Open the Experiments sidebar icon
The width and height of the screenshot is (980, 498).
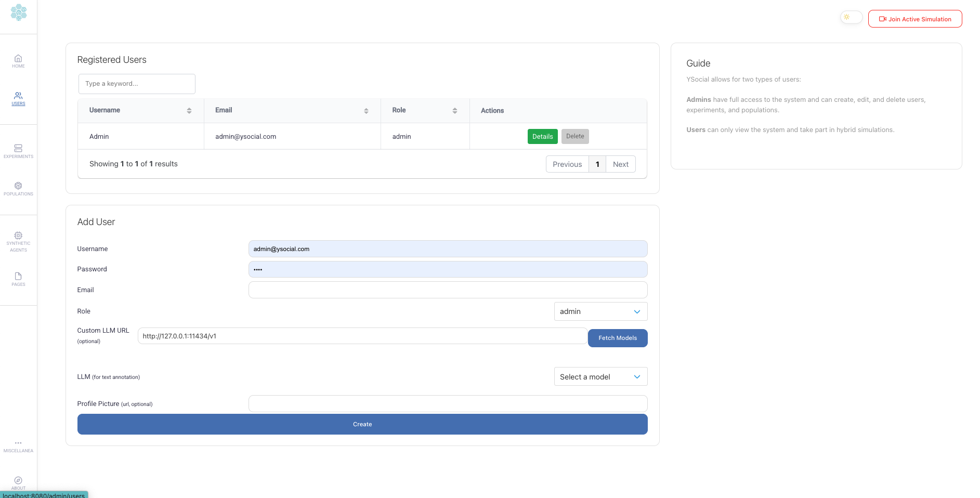pyautogui.click(x=18, y=149)
